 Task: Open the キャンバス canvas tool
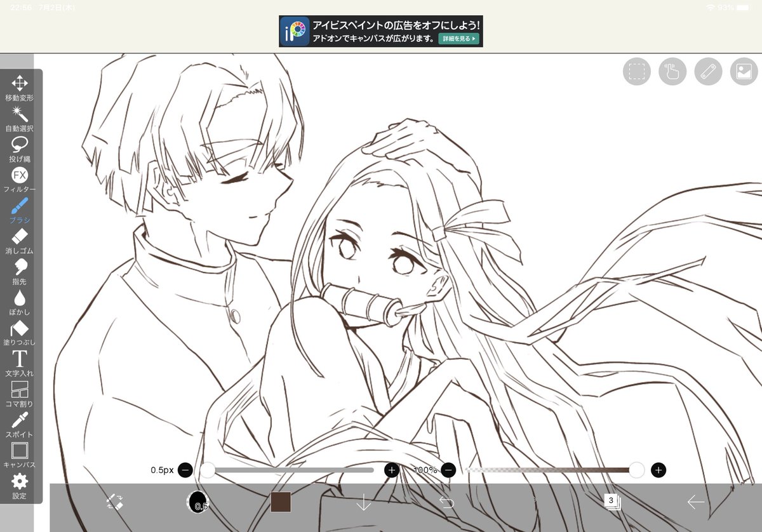point(20,455)
